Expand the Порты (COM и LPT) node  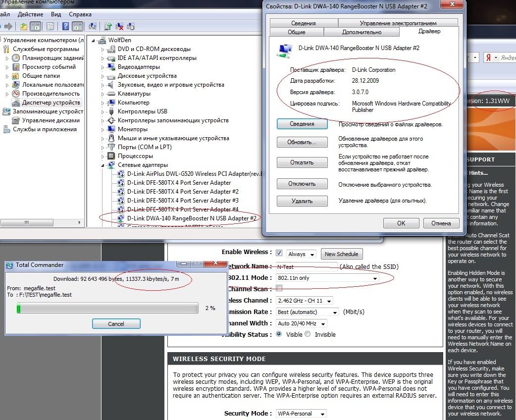click(103, 148)
